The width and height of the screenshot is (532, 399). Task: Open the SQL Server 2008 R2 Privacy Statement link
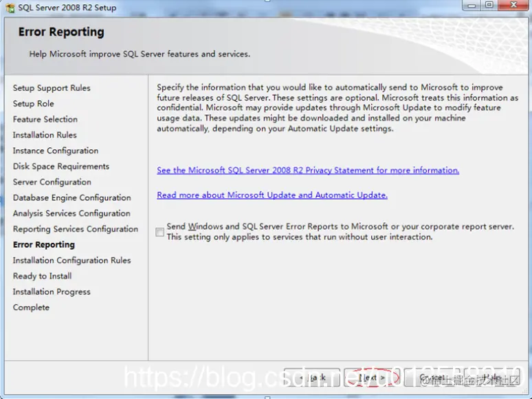[x=308, y=170]
